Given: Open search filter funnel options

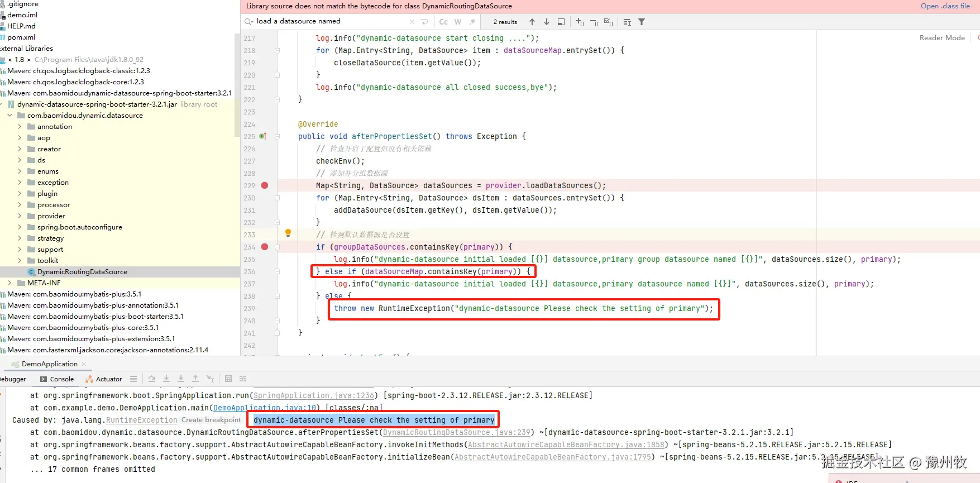Looking at the screenshot, I should point(642,22).
